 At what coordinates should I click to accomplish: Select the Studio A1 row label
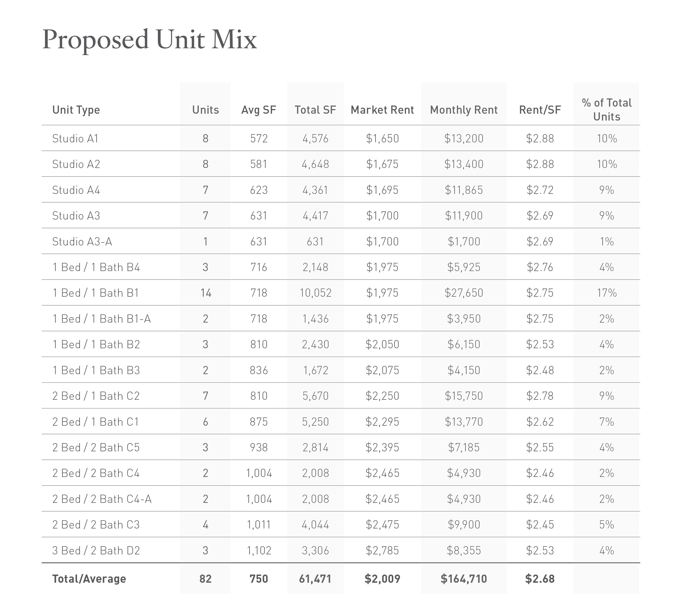(x=75, y=138)
